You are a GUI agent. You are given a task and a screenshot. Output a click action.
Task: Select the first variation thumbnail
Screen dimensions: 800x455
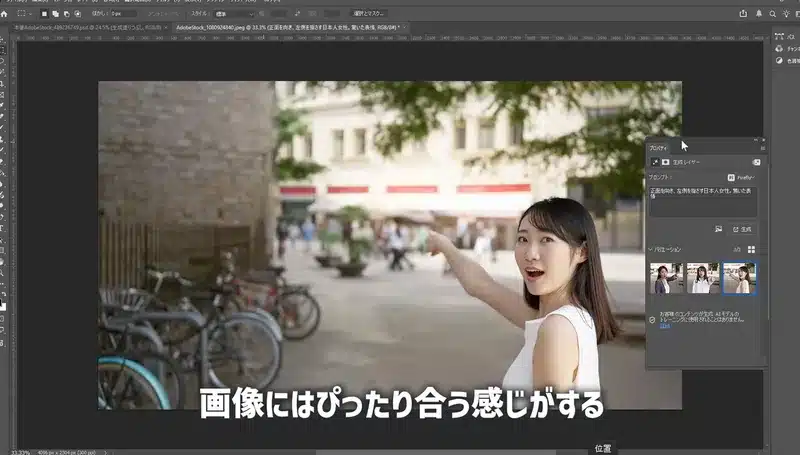click(x=665, y=278)
